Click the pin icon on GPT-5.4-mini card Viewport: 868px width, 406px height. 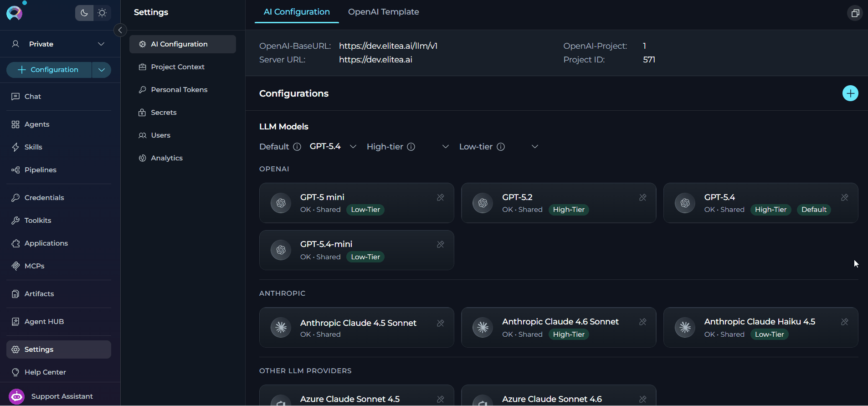[441, 244]
